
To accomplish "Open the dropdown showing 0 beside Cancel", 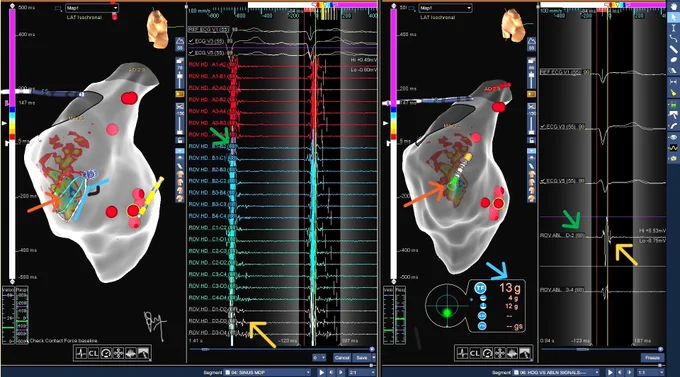I will [x=319, y=357].
